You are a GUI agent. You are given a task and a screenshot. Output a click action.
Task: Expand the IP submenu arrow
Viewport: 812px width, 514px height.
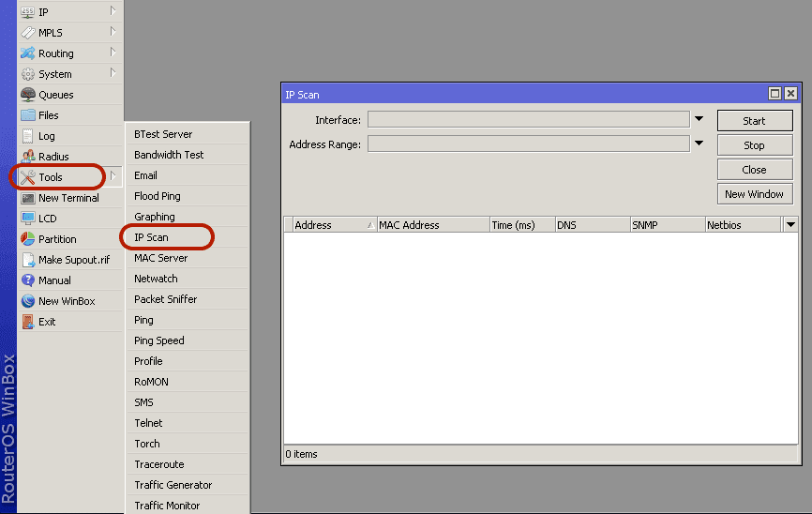(x=113, y=11)
